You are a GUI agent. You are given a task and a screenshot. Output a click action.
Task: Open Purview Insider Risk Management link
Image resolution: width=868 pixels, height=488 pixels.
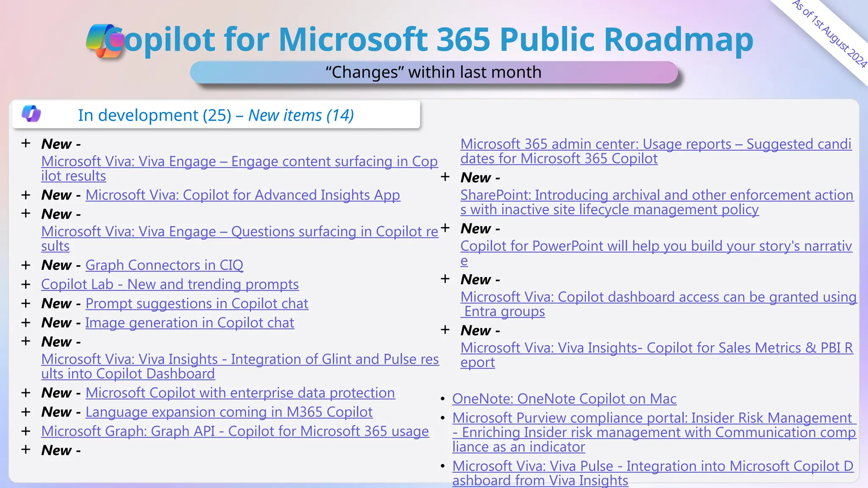(x=654, y=432)
